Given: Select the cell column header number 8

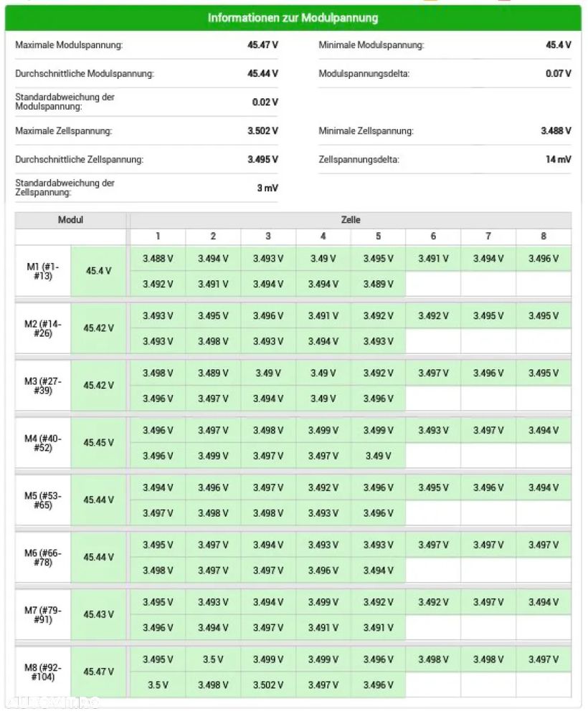Looking at the screenshot, I should click(544, 236).
